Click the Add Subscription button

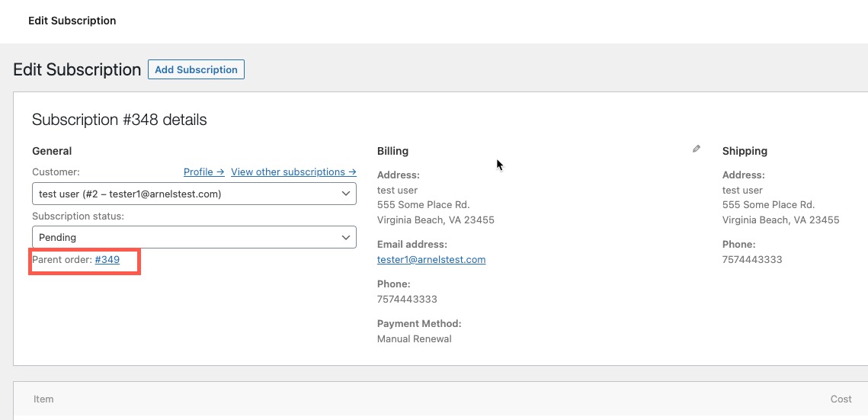tap(196, 69)
